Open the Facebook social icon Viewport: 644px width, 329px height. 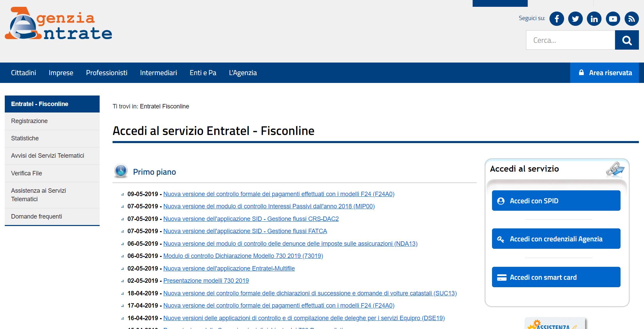(557, 19)
